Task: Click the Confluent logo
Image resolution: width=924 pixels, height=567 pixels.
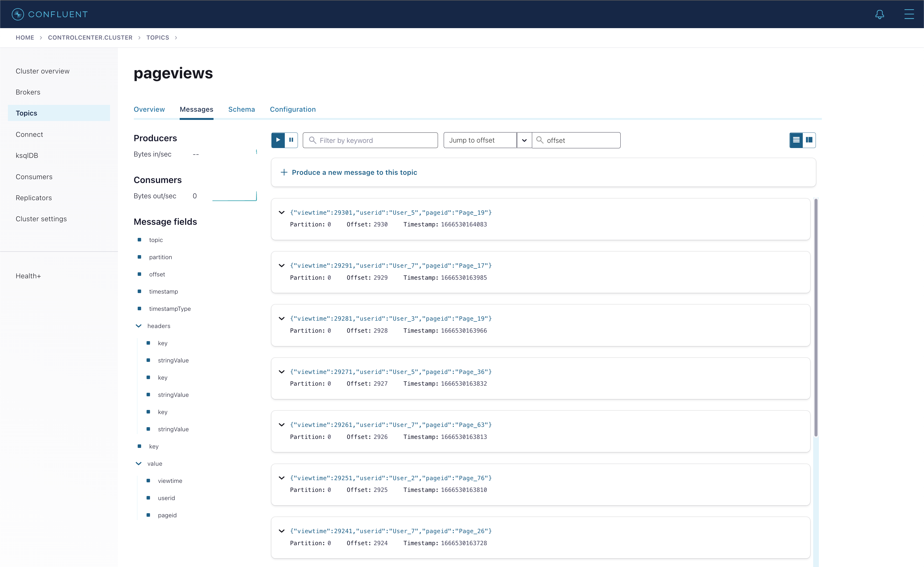Action: coord(49,14)
